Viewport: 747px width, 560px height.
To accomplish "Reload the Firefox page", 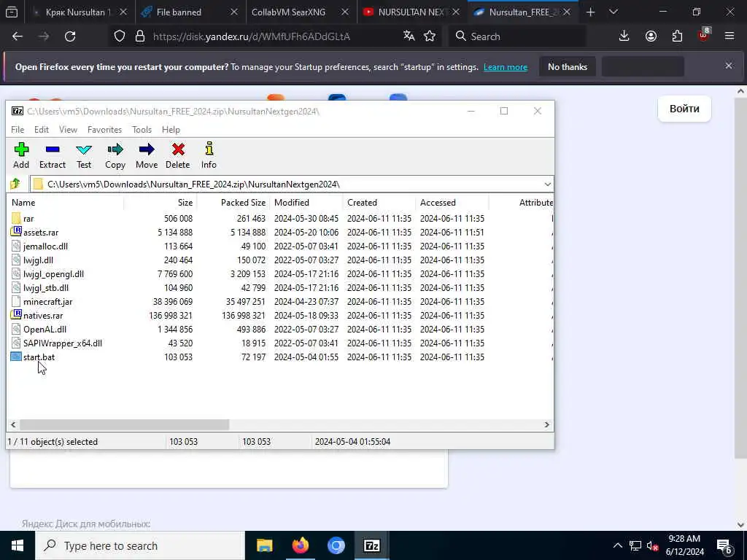I will 70,36.
